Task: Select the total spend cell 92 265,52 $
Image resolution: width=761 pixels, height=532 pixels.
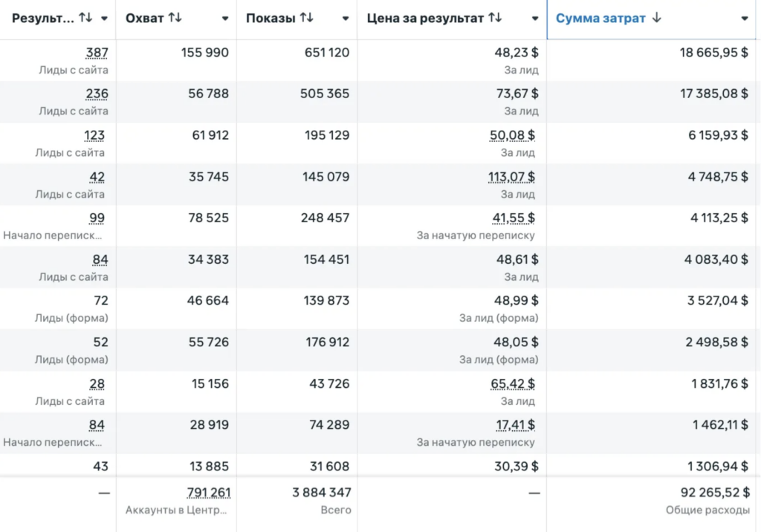Action: coord(716,493)
